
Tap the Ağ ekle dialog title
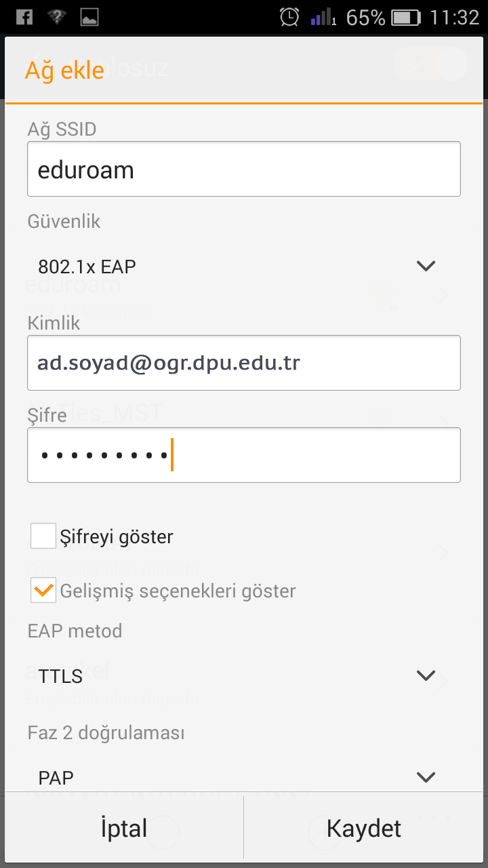tap(64, 70)
